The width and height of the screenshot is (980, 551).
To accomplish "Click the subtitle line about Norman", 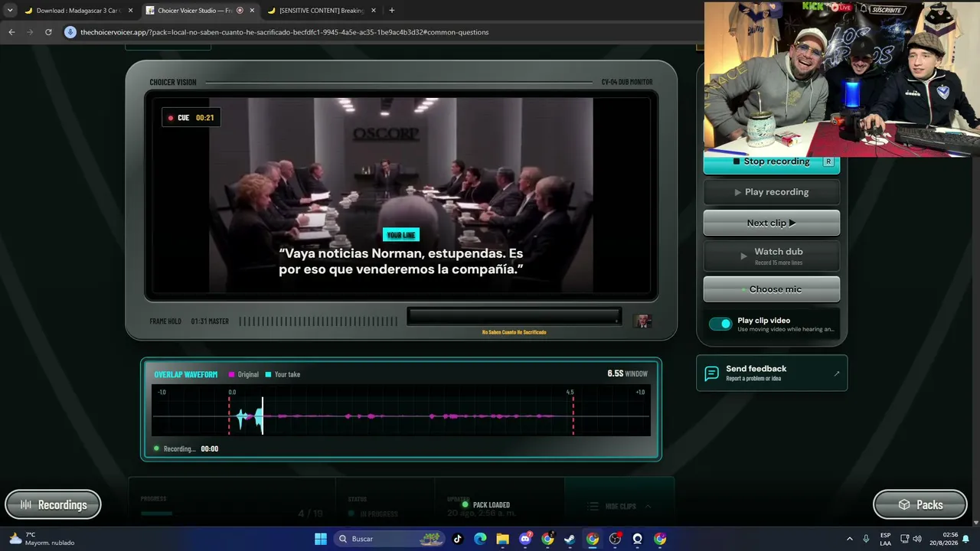I will tap(401, 261).
